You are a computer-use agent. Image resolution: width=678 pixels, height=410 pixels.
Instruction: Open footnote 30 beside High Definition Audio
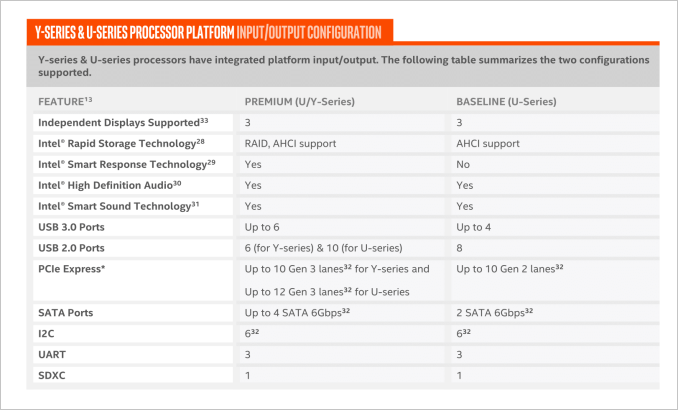click(177, 183)
